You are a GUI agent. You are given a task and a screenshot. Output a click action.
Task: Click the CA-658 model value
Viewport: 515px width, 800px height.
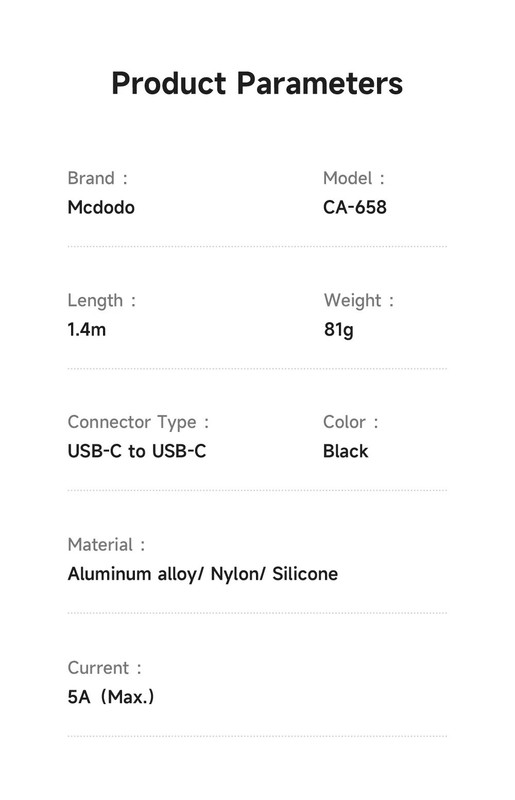click(355, 208)
